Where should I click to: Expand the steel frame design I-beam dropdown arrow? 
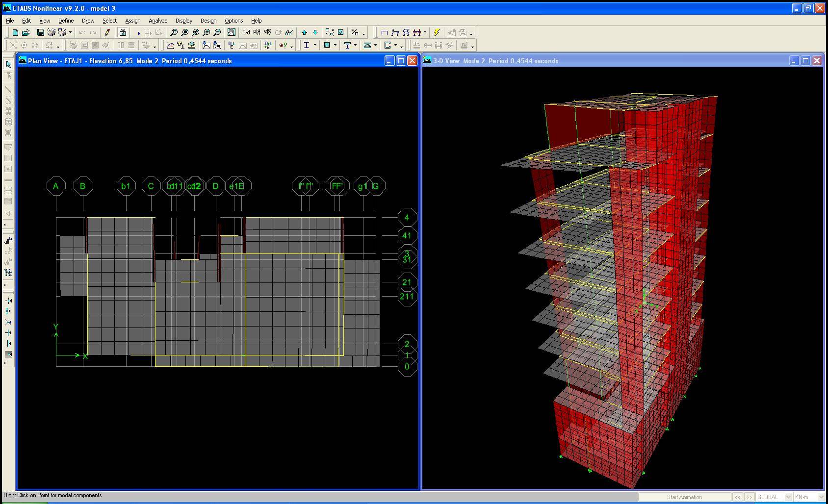click(315, 46)
